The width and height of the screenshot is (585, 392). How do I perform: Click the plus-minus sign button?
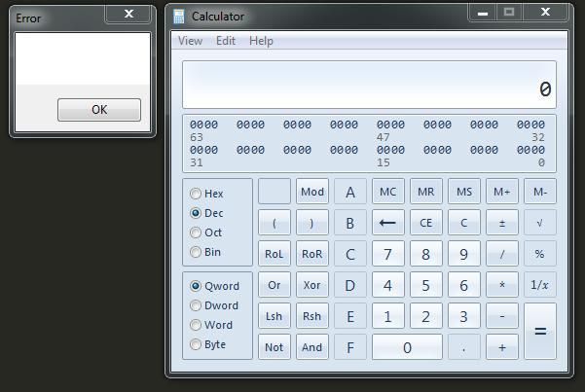(502, 223)
